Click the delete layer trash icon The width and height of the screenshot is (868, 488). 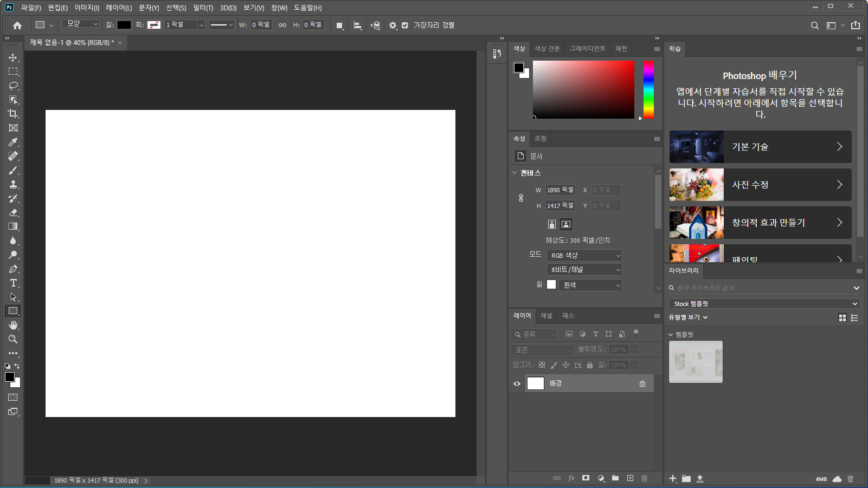pyautogui.click(x=644, y=478)
